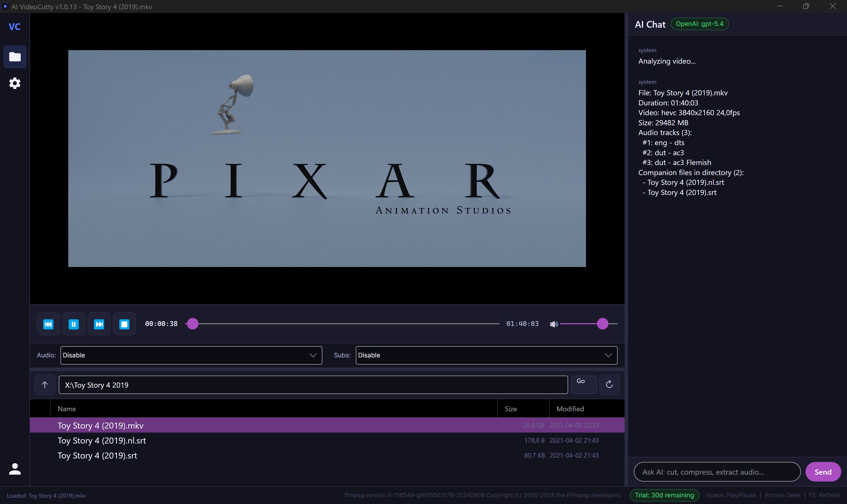Open the Audio track dropdown
This screenshot has width=847, height=504.
tap(191, 355)
